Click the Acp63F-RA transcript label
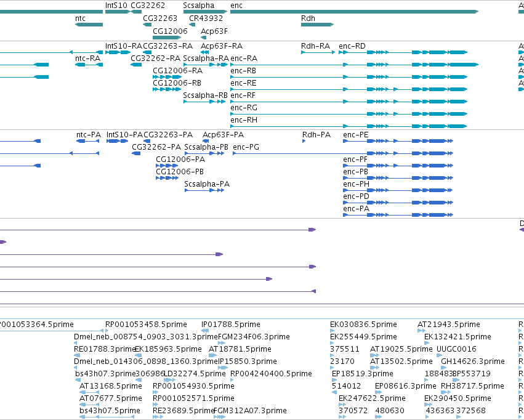The height and width of the screenshot is (420, 524). pyautogui.click(x=222, y=46)
